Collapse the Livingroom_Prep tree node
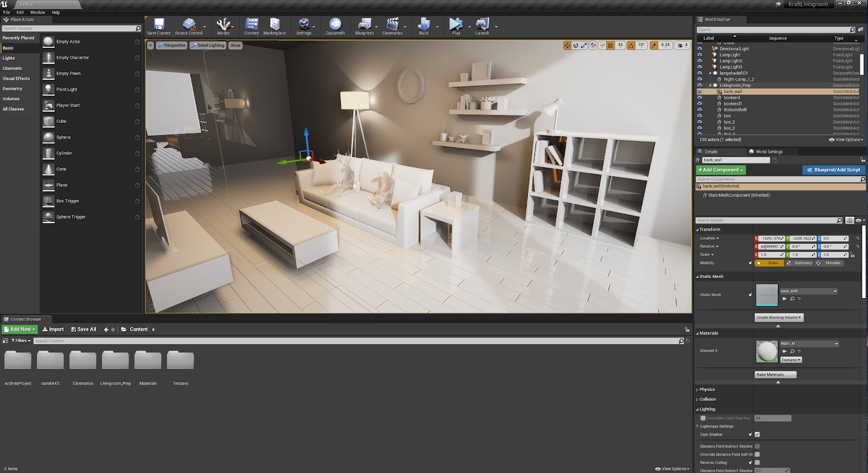Screen dimensions: 868x473 tap(710, 85)
